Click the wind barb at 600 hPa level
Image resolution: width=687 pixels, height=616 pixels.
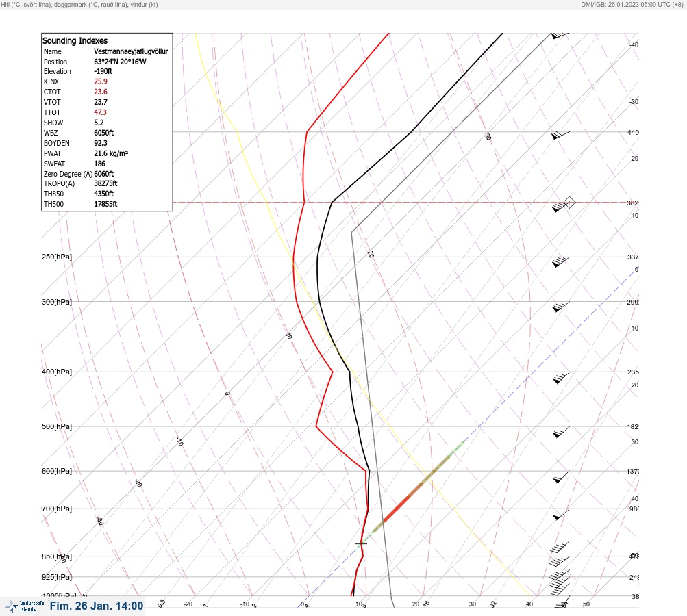(562, 477)
